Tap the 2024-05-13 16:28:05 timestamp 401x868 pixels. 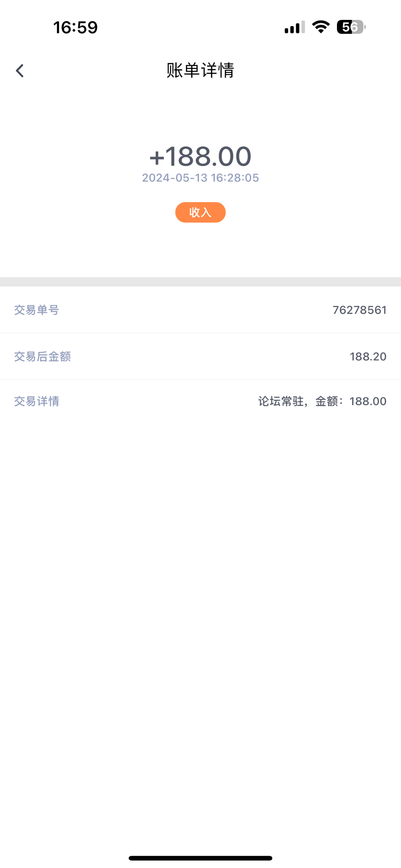pos(200,178)
